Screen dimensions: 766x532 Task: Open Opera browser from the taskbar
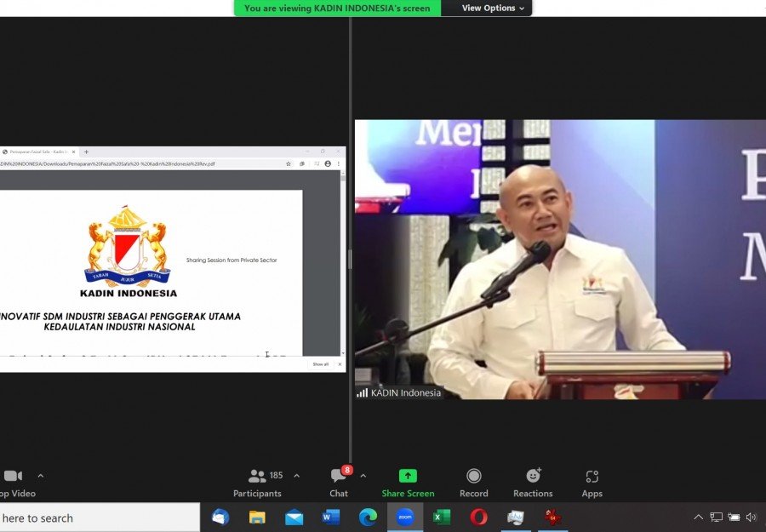(478, 517)
